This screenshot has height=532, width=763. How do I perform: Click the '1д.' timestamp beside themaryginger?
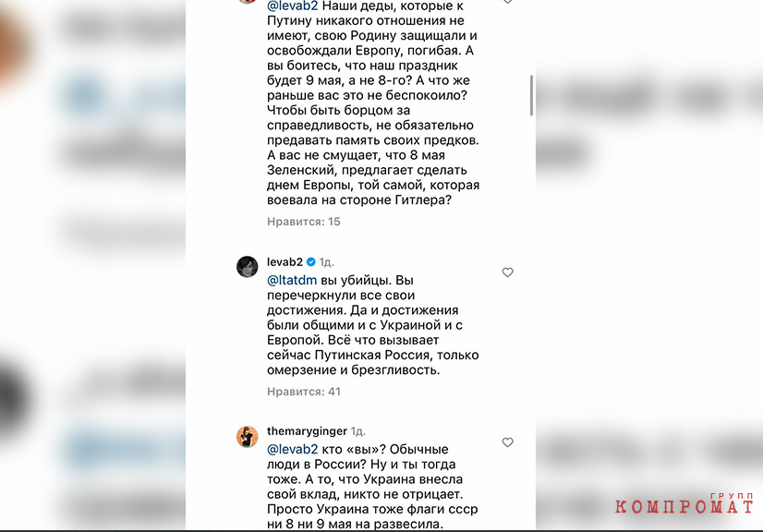tap(358, 431)
